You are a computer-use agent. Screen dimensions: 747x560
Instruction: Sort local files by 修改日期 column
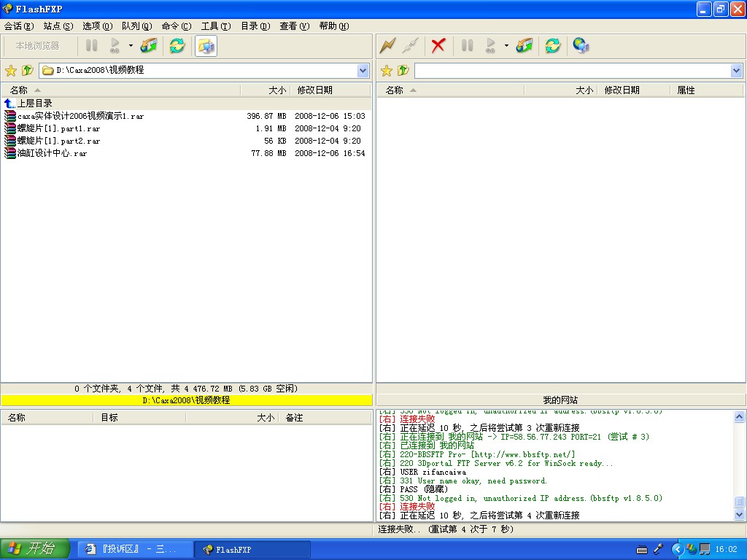(330, 90)
